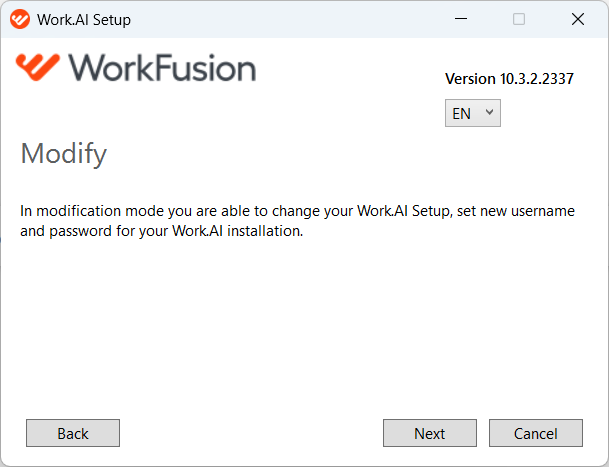
Task: Close the Work.AI Setup window
Action: coord(578,19)
